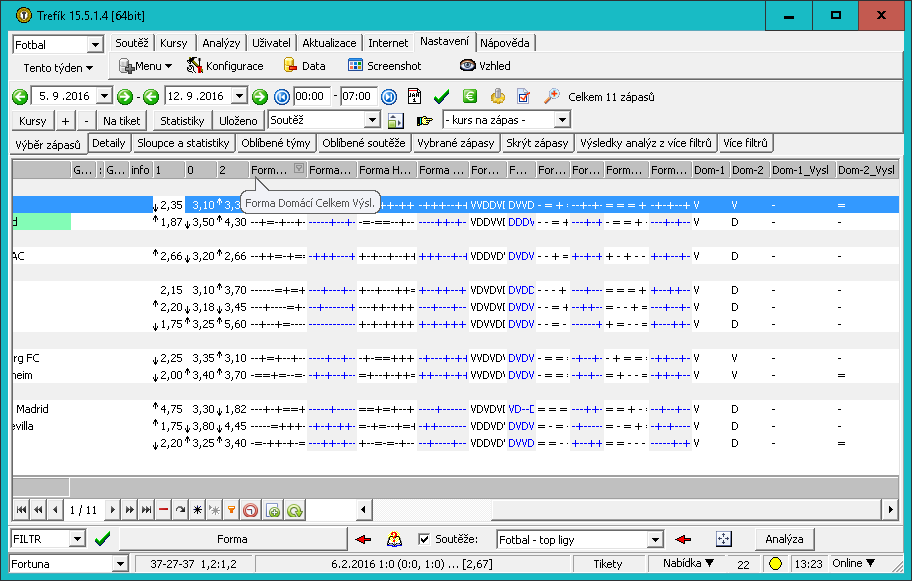Open the Fotbal sport dropdown

click(x=95, y=45)
